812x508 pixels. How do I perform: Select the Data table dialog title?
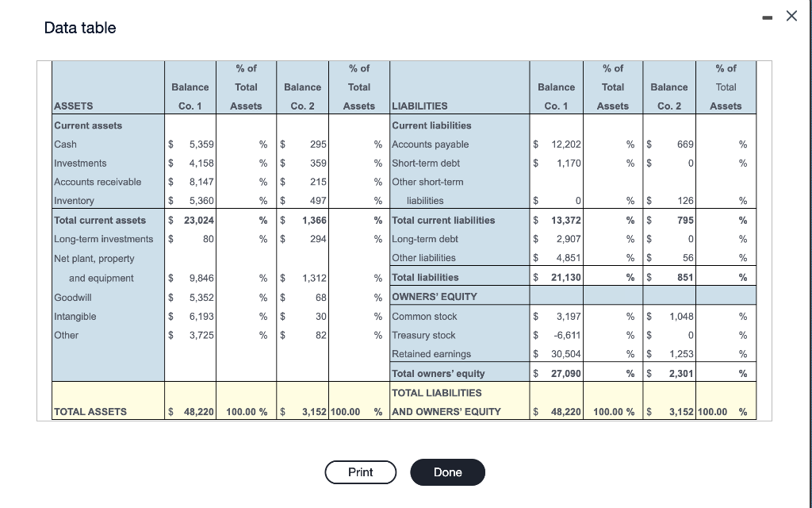[x=79, y=28]
